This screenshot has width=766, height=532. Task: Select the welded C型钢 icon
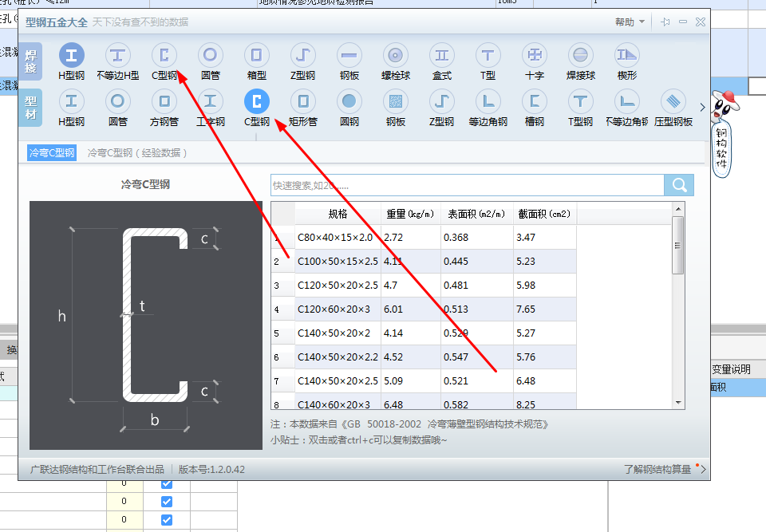coord(164,55)
